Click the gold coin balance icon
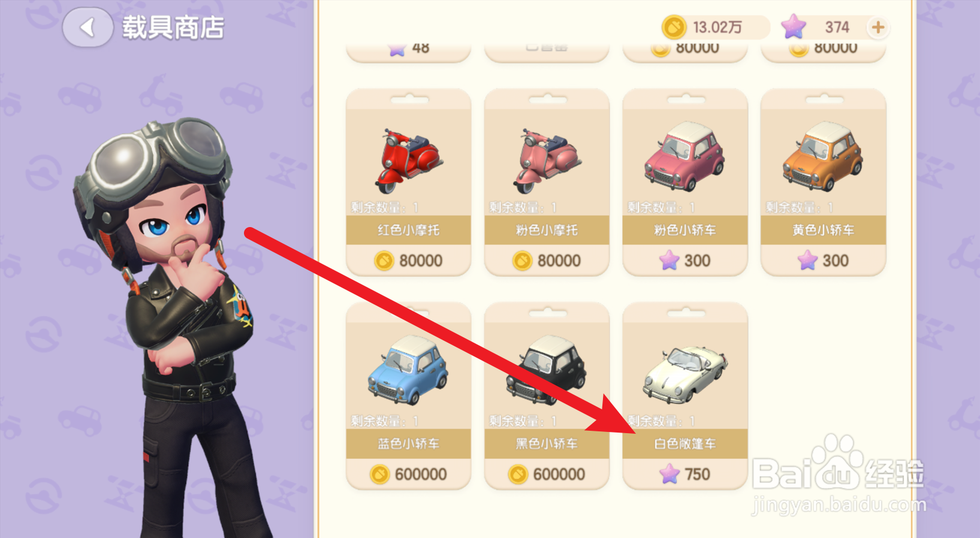980x538 pixels. (674, 28)
